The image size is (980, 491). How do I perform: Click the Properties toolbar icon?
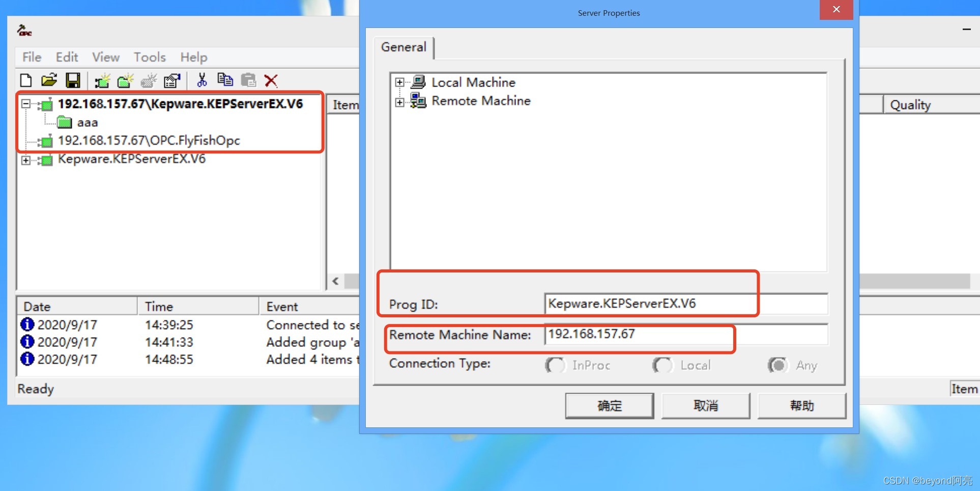click(172, 80)
